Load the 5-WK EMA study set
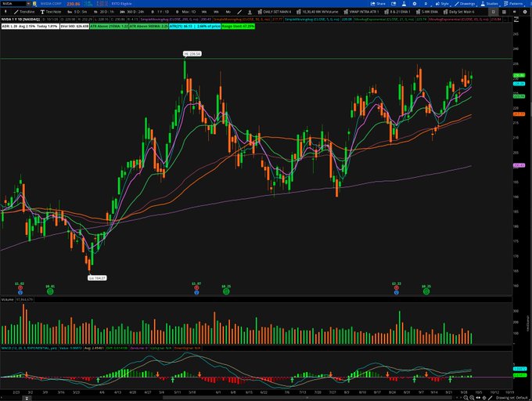This screenshot has width=532, height=401. coord(427,12)
